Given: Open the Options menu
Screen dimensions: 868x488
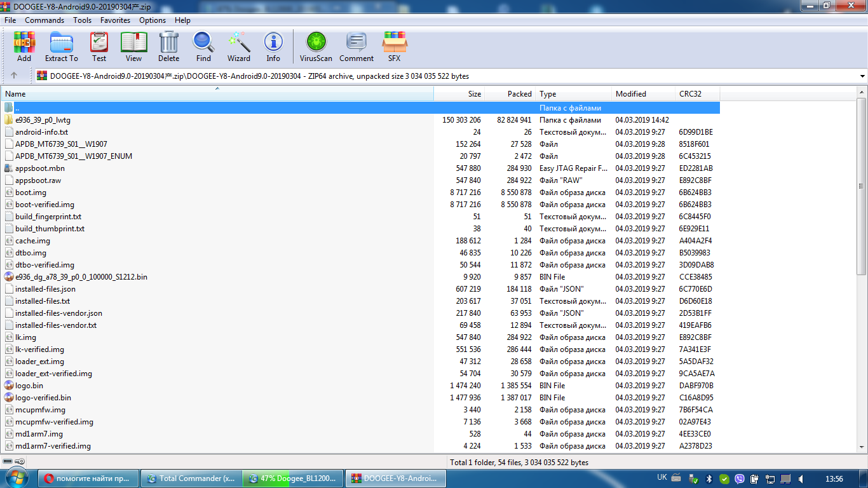Looking at the screenshot, I should 153,20.
